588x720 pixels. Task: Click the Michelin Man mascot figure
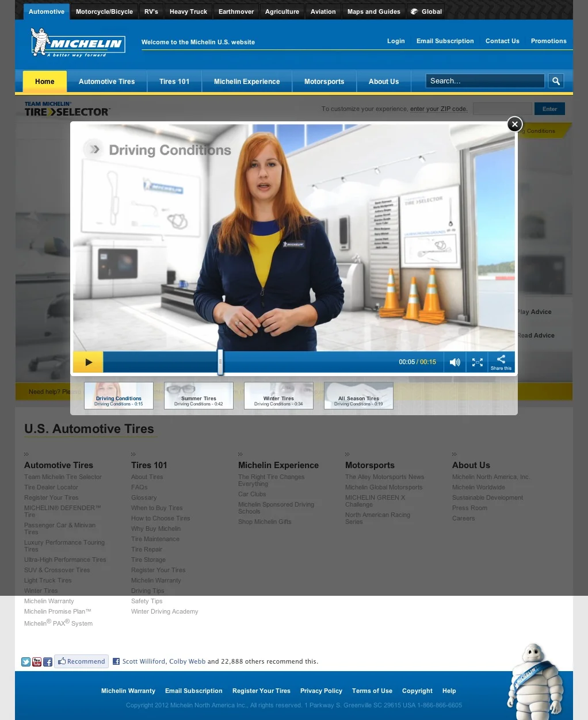534,681
